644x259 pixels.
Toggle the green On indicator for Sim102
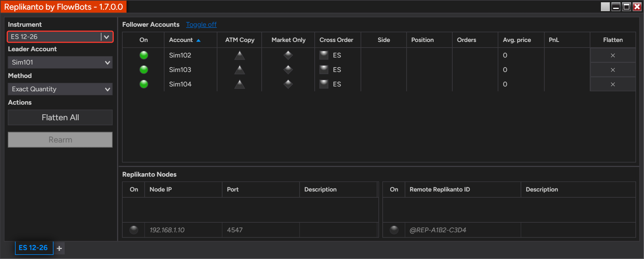coord(144,55)
